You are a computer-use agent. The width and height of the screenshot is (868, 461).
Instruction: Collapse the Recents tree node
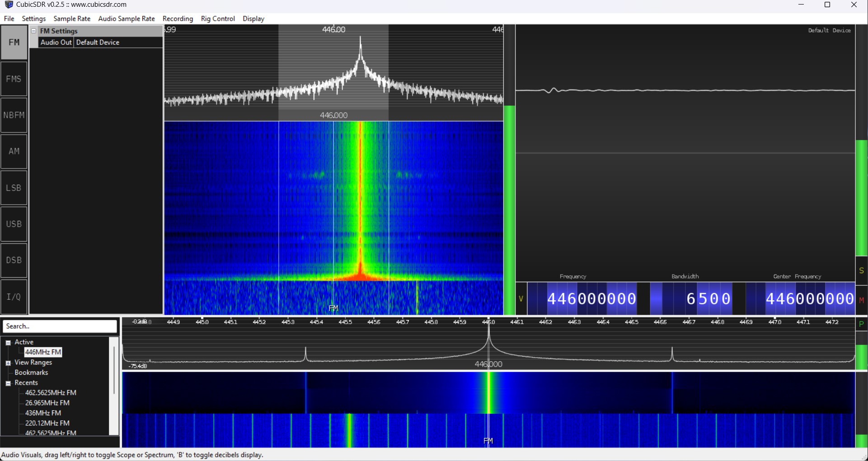(x=8, y=383)
